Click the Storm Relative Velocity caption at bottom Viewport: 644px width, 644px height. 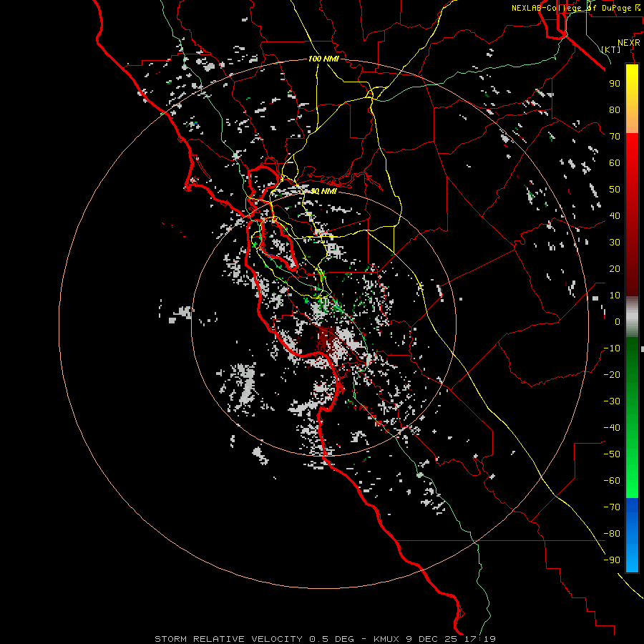click(x=325, y=639)
